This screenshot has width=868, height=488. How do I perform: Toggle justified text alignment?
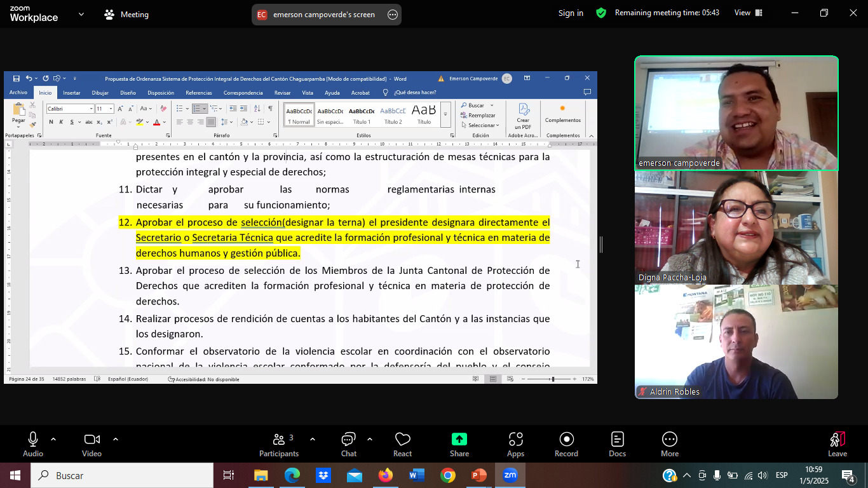(x=211, y=122)
